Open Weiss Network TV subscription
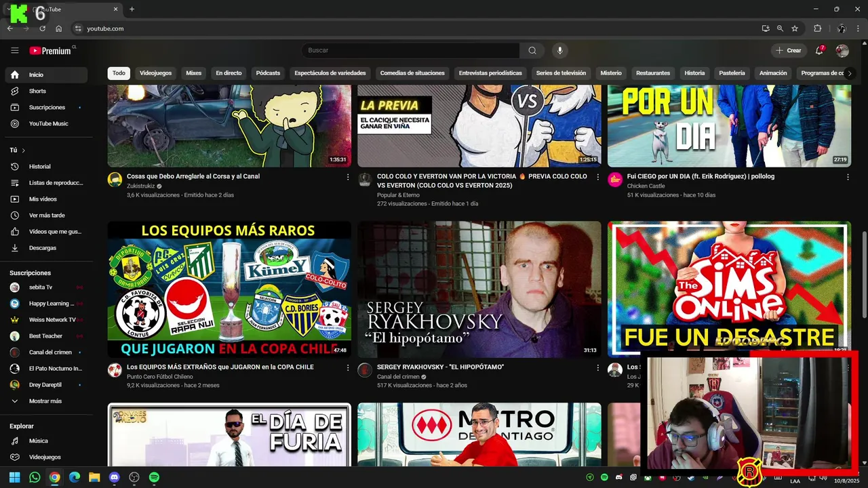868x488 pixels. (46, 319)
